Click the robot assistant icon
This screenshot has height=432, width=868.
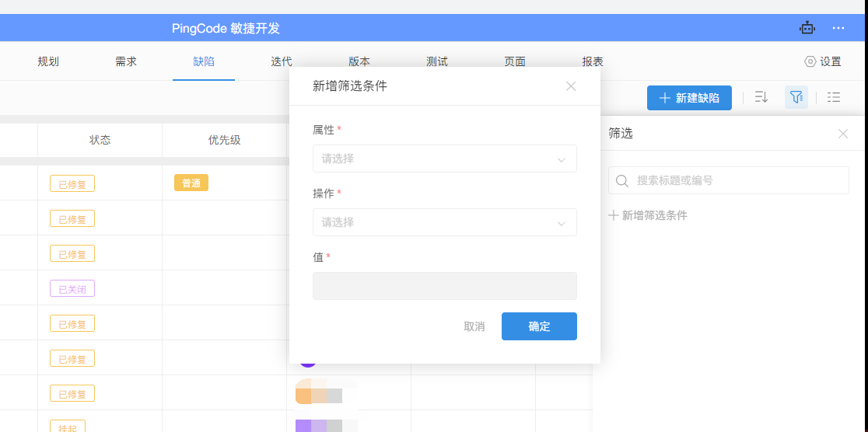pyautogui.click(x=807, y=28)
